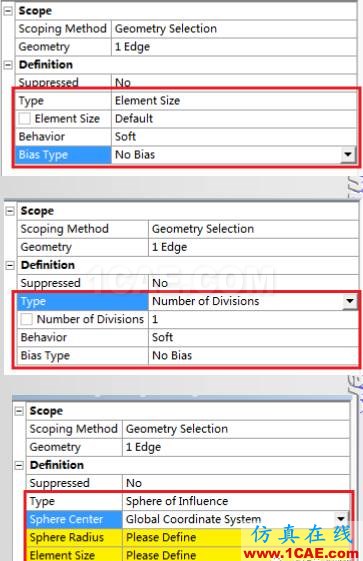
Task: Collapse the Definition section in bottom panel
Action: [19, 465]
